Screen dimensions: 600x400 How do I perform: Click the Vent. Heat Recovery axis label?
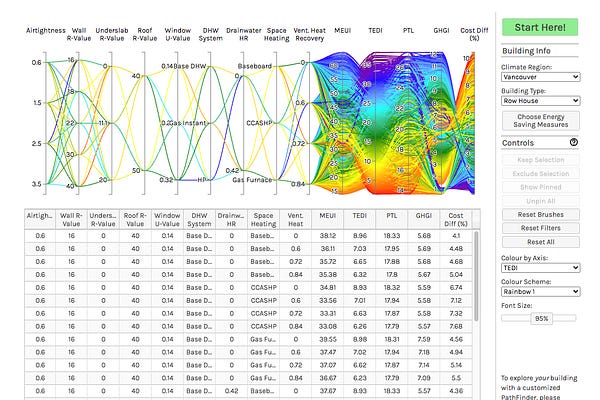pos(310,34)
